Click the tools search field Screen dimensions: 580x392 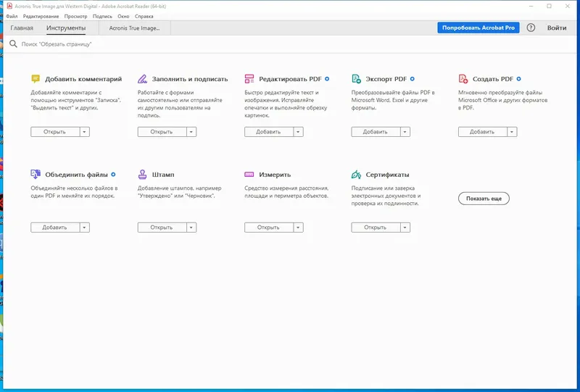tap(290, 44)
